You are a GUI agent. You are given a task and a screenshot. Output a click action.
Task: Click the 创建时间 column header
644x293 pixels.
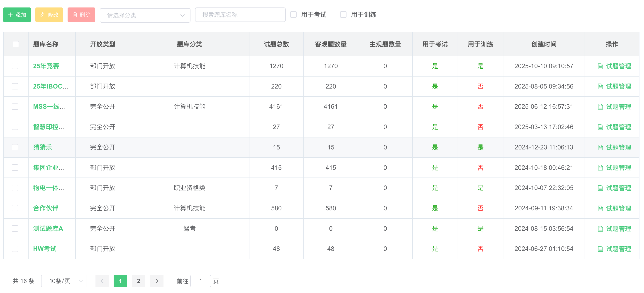point(544,44)
